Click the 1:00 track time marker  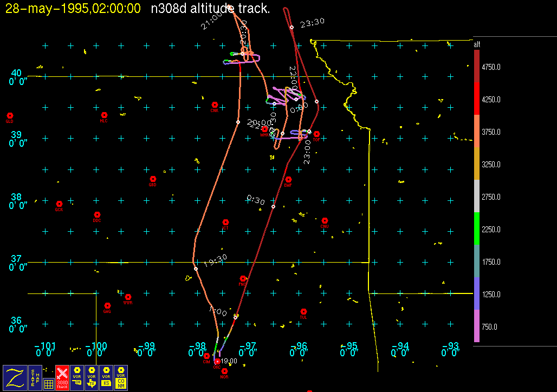pos(235,317)
